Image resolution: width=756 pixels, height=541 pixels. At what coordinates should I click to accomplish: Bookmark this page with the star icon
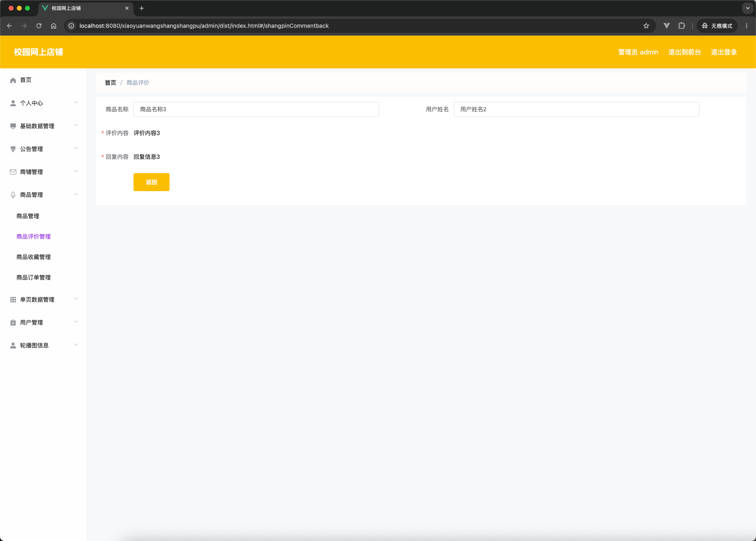pos(646,26)
